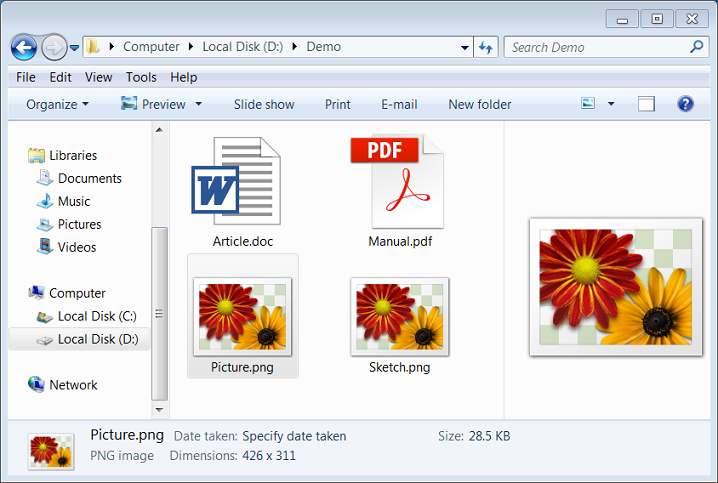Click the Sketch.png file name label
The image size is (718, 483).
400,367
